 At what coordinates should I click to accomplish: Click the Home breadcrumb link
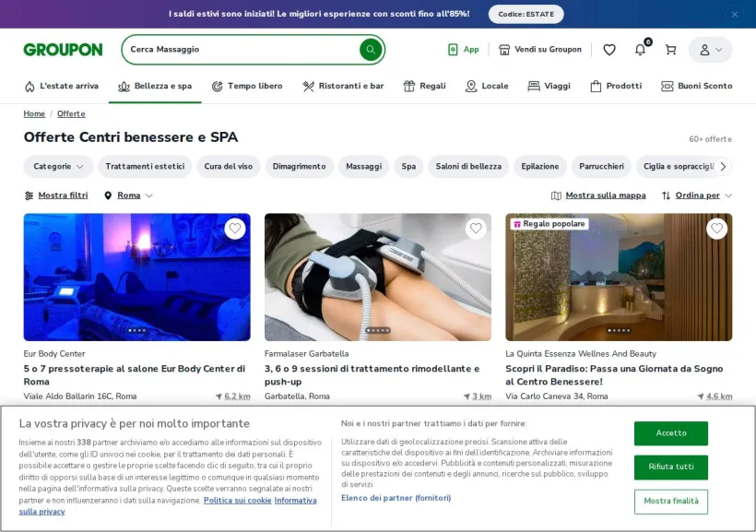pyautogui.click(x=34, y=113)
